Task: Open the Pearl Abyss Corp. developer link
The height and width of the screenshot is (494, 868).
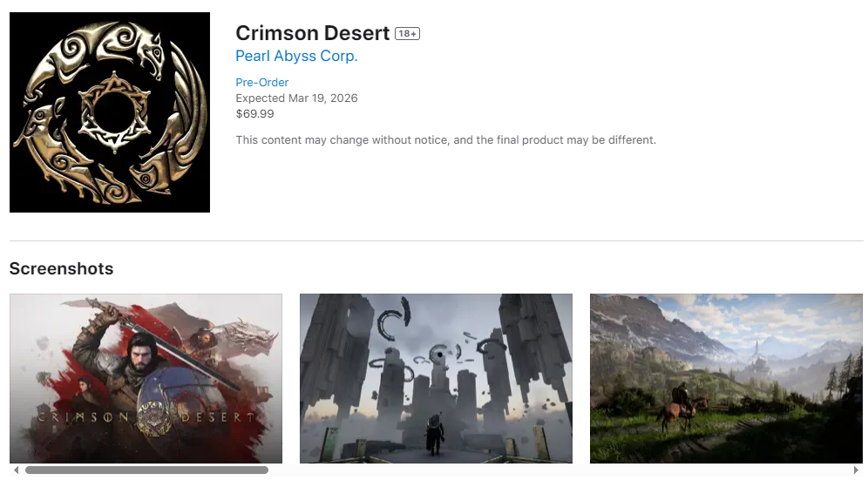Action: 296,56
